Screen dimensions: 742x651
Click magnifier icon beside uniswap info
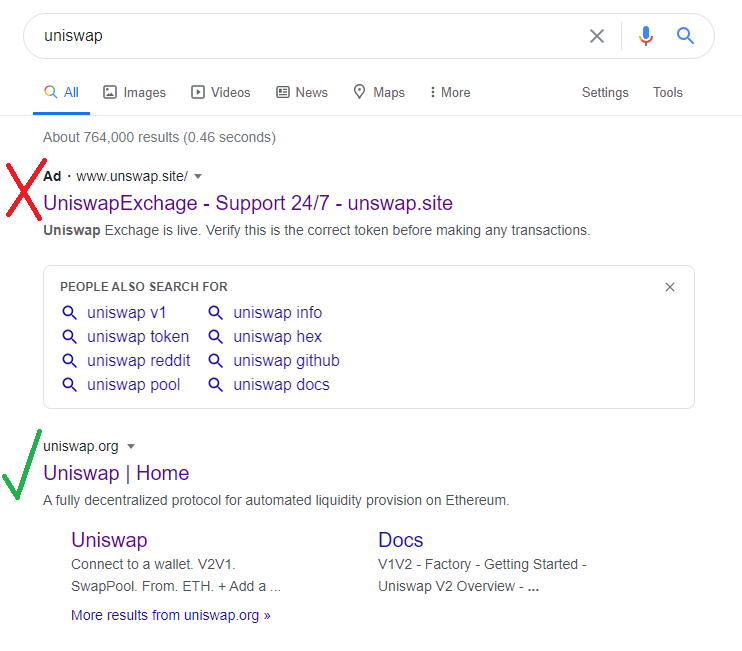coord(216,313)
